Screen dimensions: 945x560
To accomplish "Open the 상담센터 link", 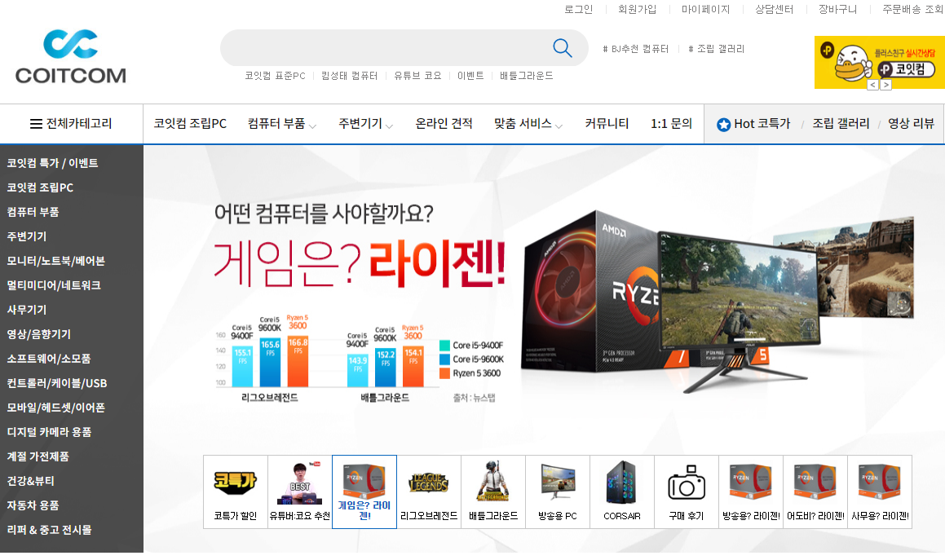I will (x=774, y=9).
